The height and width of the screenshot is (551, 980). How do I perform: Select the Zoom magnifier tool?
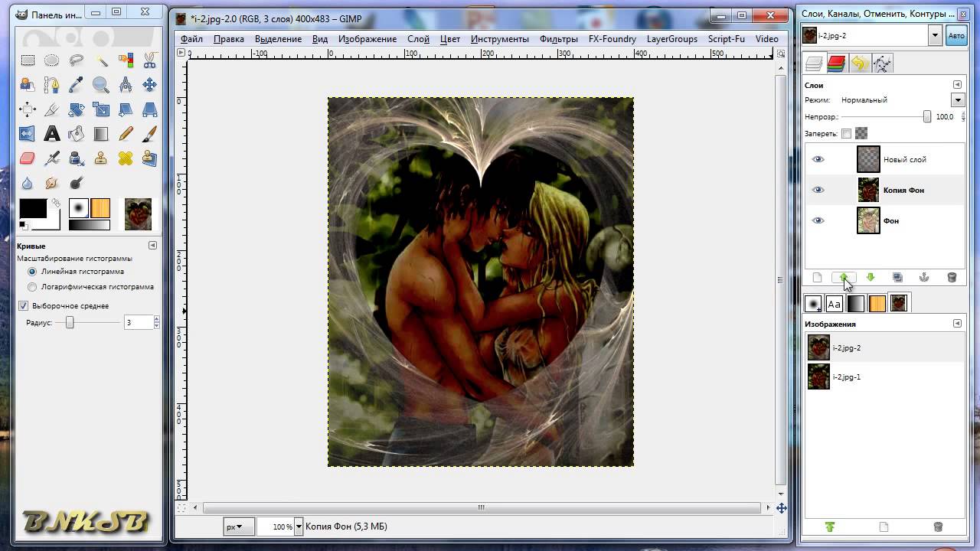click(101, 85)
